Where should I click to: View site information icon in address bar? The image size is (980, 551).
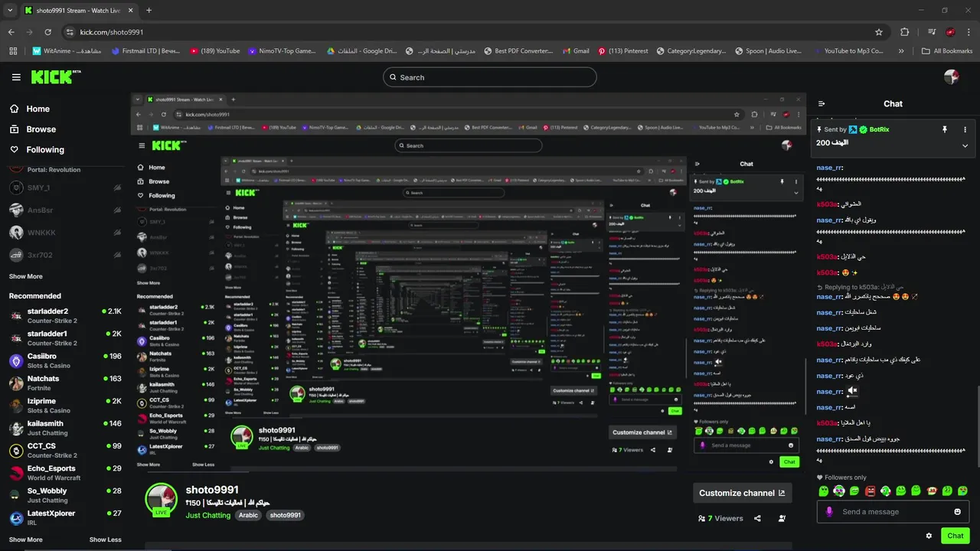click(70, 32)
